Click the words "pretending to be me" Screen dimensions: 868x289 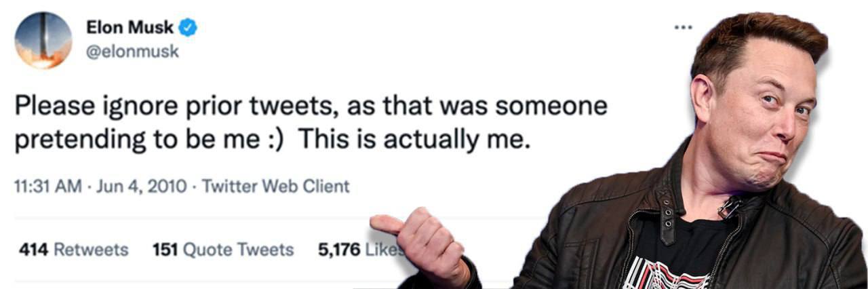click(x=134, y=141)
